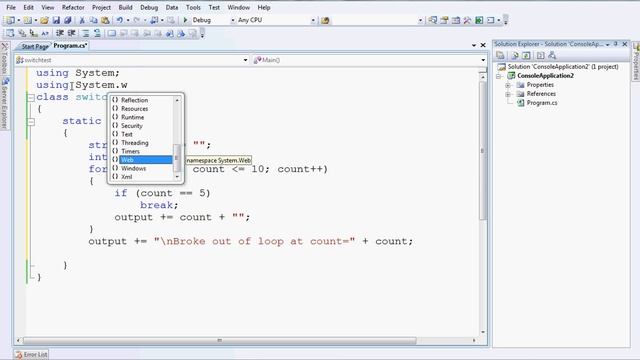Click the Increase Indent icon
640x360 pixels.
71,33
